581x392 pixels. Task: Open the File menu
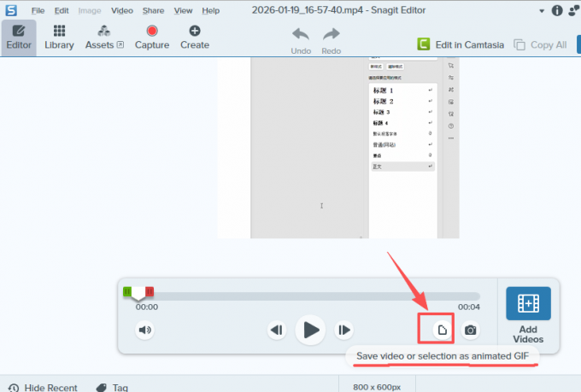click(38, 11)
